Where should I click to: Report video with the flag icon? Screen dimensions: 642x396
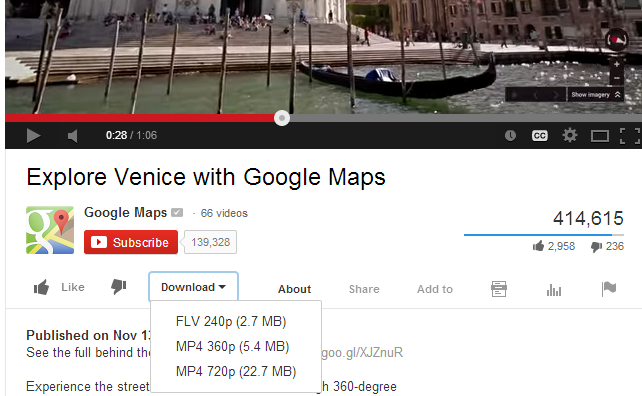click(x=609, y=289)
